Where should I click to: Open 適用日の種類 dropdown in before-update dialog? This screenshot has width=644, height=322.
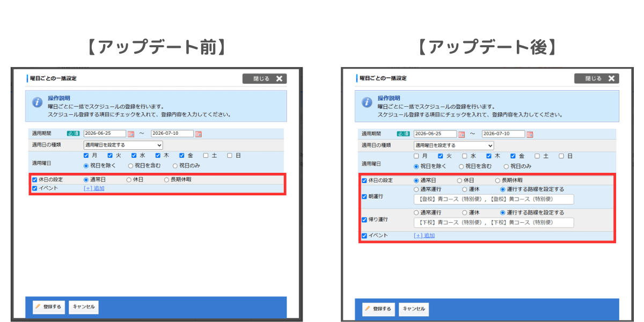click(123, 145)
